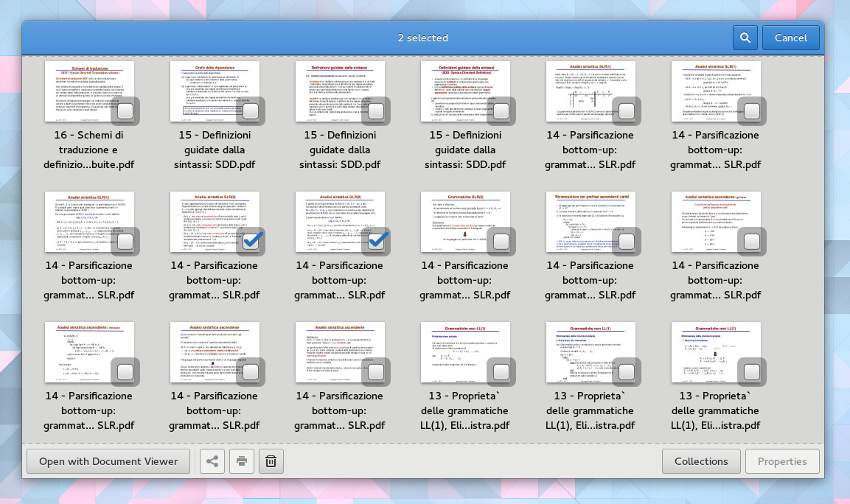Open with Document Viewer

(108, 461)
